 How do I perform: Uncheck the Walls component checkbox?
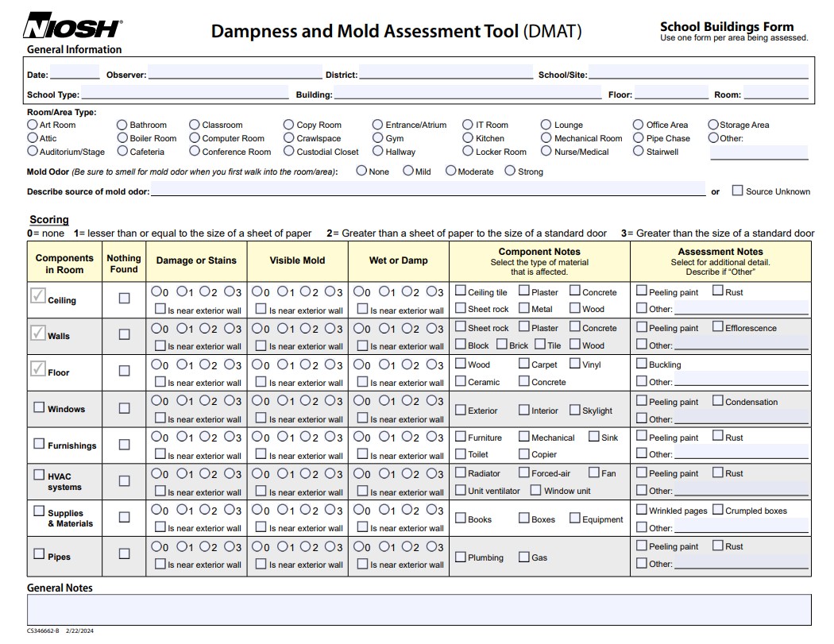coord(38,333)
